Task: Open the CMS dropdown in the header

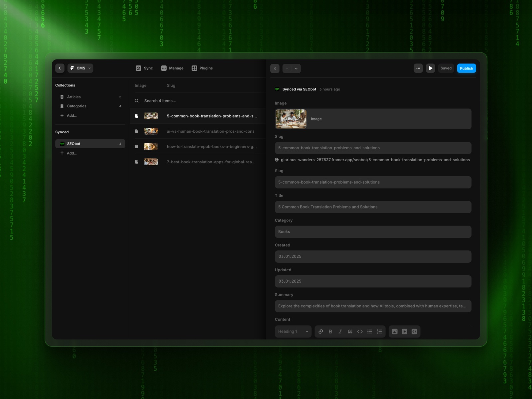Action: [x=80, y=68]
